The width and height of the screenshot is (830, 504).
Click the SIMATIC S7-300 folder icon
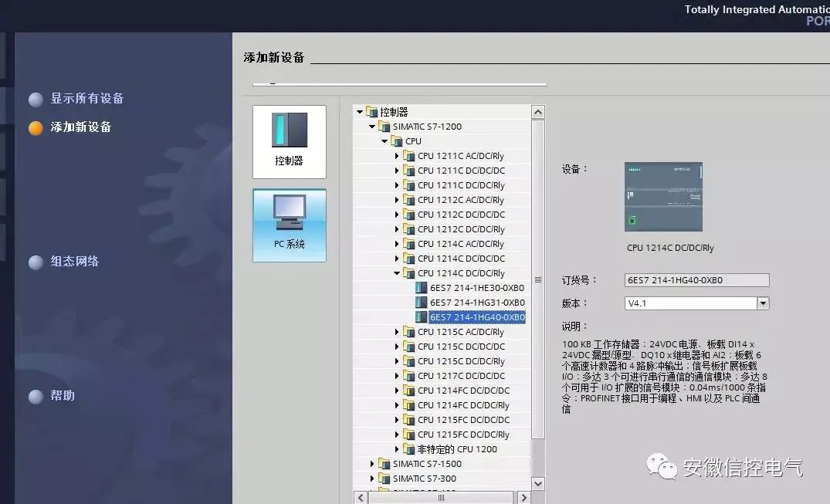(x=385, y=479)
